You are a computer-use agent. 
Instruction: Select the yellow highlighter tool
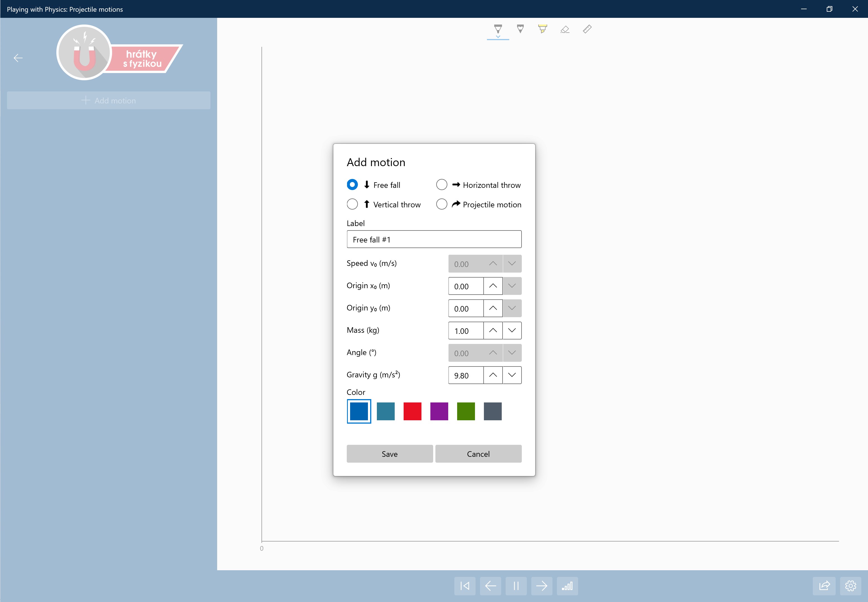542,30
